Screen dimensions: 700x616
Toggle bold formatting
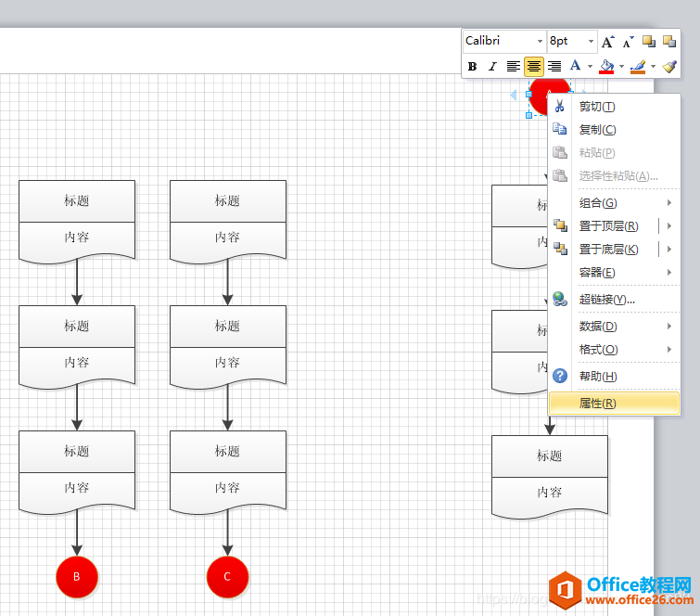[472, 67]
